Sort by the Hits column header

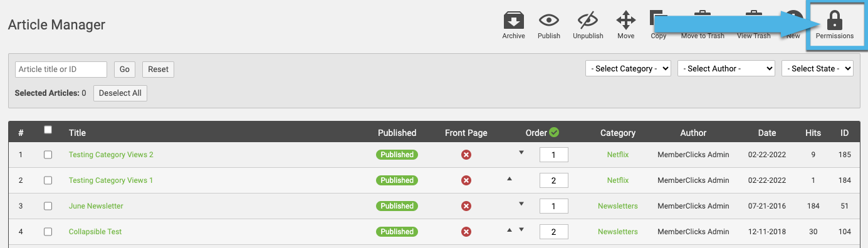pyautogui.click(x=813, y=133)
